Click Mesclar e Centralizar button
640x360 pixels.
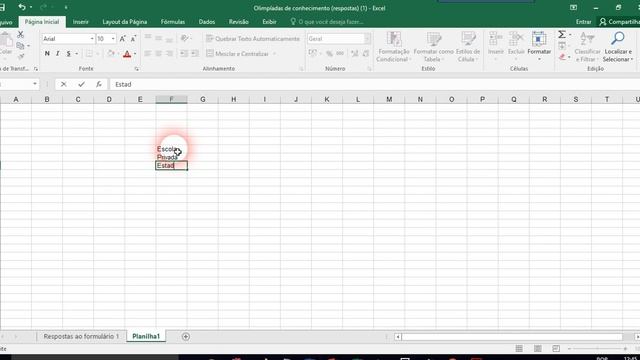237,54
